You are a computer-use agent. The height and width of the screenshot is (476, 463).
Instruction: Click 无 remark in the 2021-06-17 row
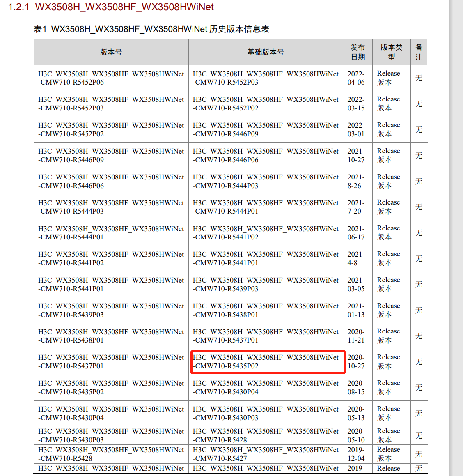pyautogui.click(x=419, y=233)
